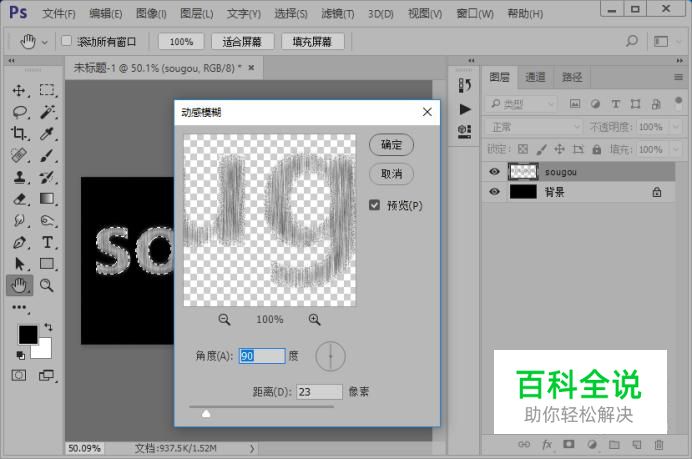Open the layer fill dropdown arrow
Screen dimensions: 692x459
[x=676, y=149]
